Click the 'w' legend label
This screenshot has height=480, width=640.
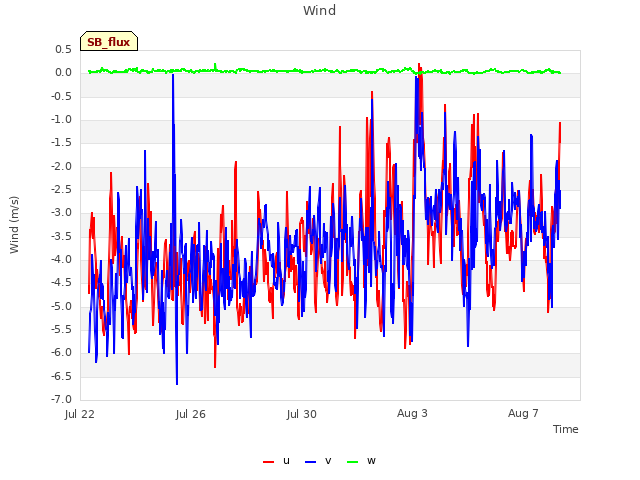click(371, 461)
